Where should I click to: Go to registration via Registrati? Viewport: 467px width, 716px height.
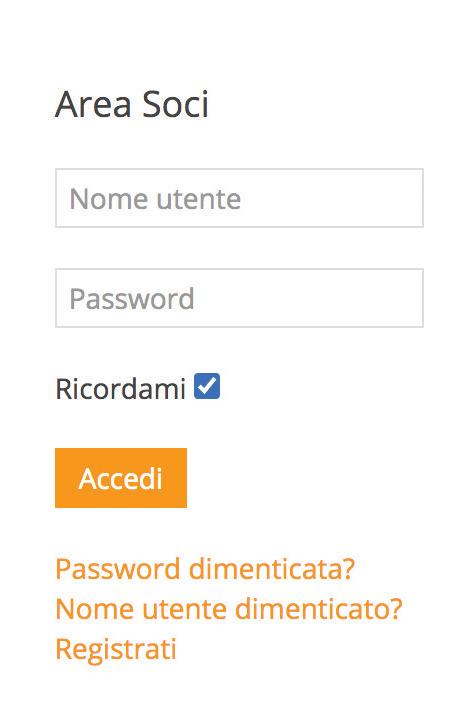[116, 649]
